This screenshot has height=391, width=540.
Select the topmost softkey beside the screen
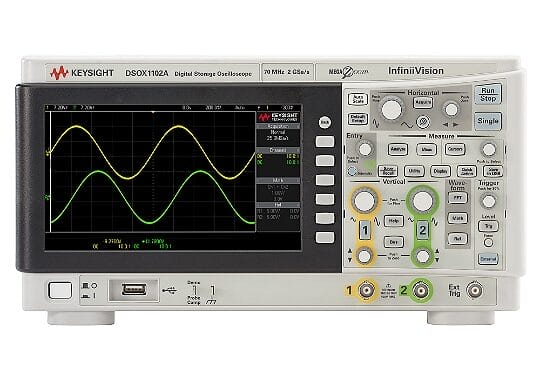[325, 141]
